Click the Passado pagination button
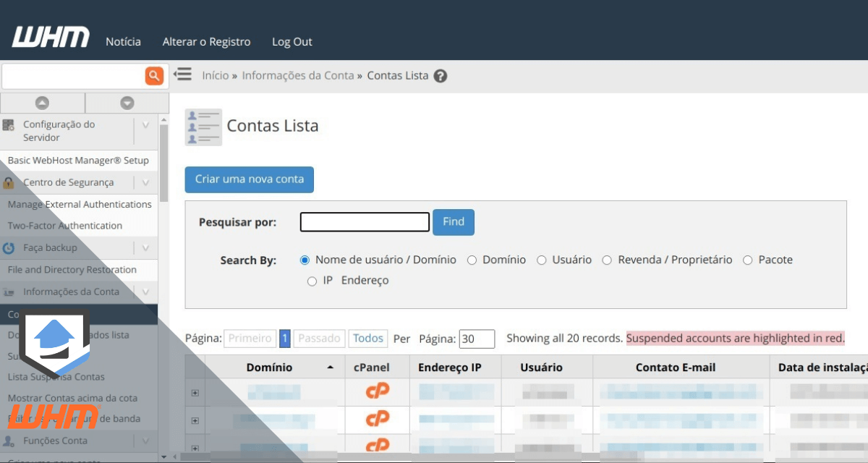The height and width of the screenshot is (463, 868). pyautogui.click(x=319, y=339)
